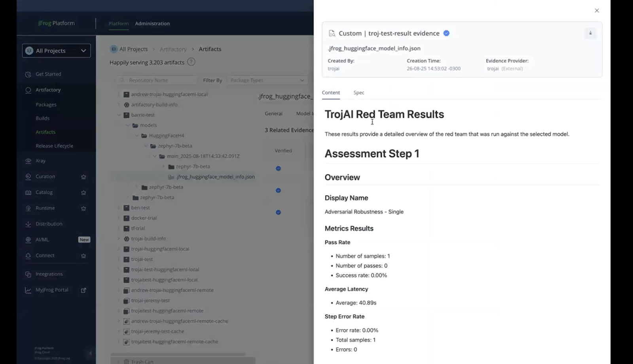Screen dimensions: 633x364
Task: Open the All Projects dropdown
Action: coord(56,51)
